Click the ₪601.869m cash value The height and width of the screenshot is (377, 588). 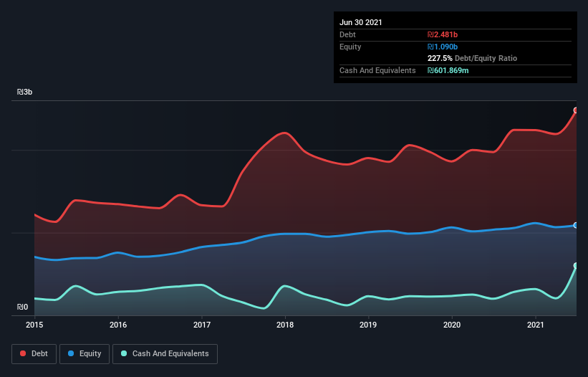point(448,70)
